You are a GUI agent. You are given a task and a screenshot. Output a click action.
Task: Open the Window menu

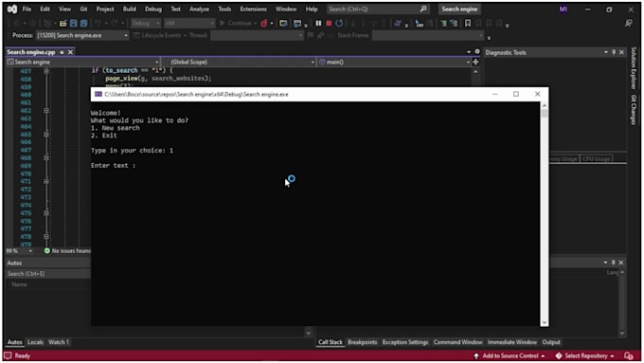pos(286,9)
